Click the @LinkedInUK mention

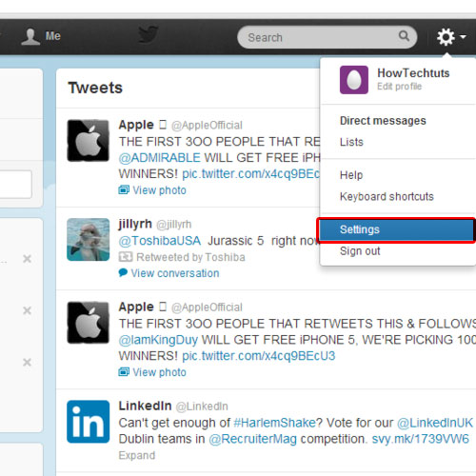(x=435, y=423)
